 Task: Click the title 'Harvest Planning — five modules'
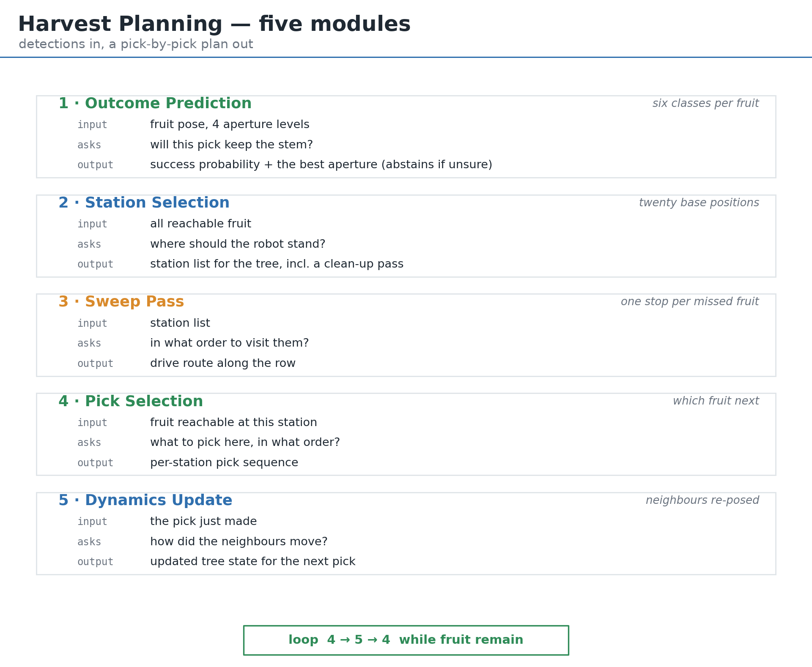pyautogui.click(x=214, y=24)
